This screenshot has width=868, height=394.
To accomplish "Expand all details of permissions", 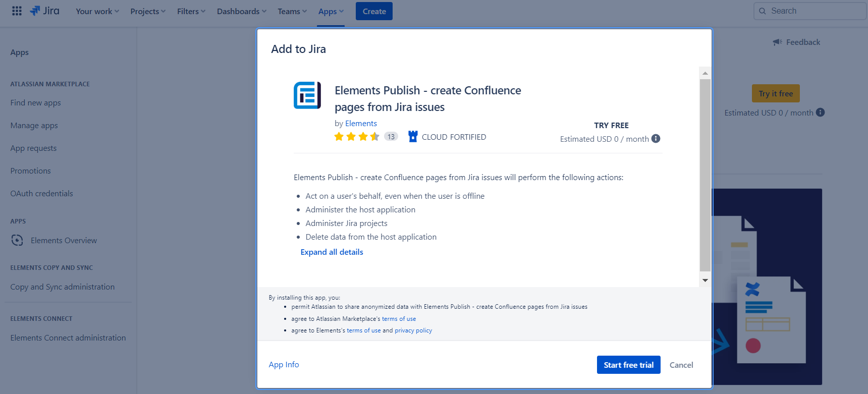I will pyautogui.click(x=332, y=252).
